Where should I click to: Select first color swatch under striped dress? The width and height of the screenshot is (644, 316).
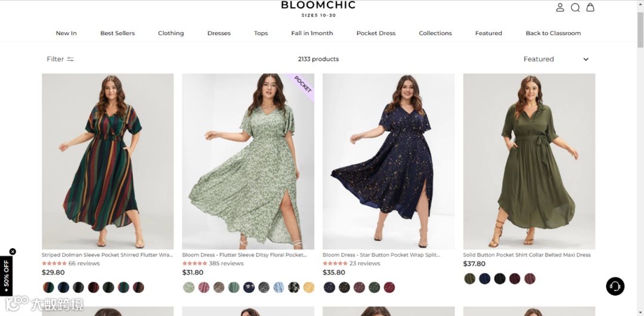pyautogui.click(x=48, y=287)
